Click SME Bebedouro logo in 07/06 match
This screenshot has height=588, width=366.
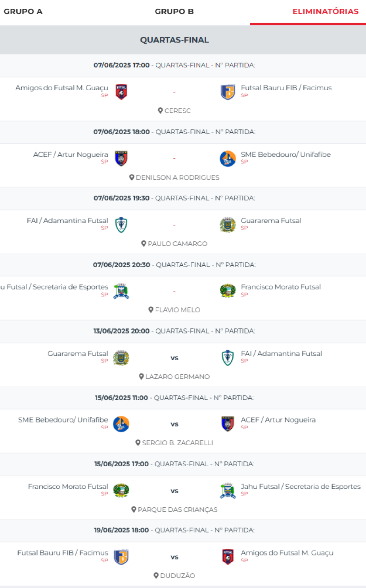(227, 159)
